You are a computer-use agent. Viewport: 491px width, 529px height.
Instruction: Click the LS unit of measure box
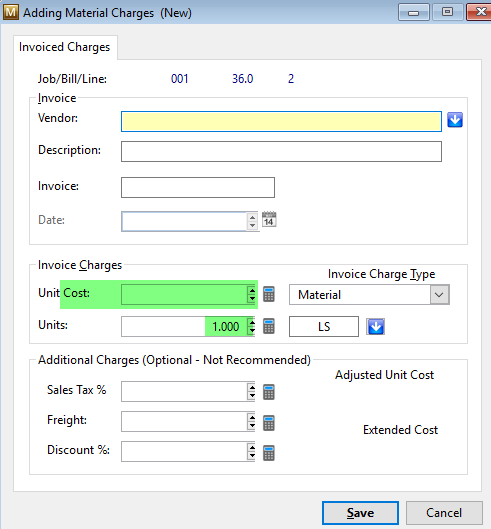pyautogui.click(x=324, y=326)
